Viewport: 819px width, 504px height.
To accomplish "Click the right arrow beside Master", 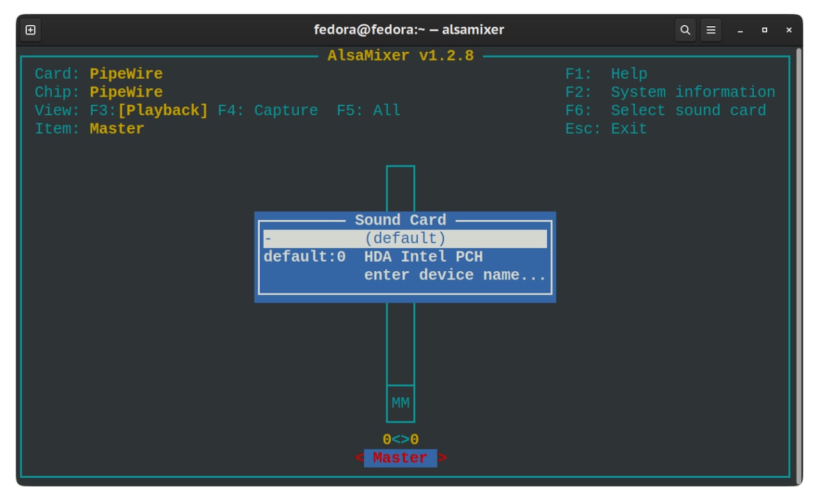I will (442, 458).
